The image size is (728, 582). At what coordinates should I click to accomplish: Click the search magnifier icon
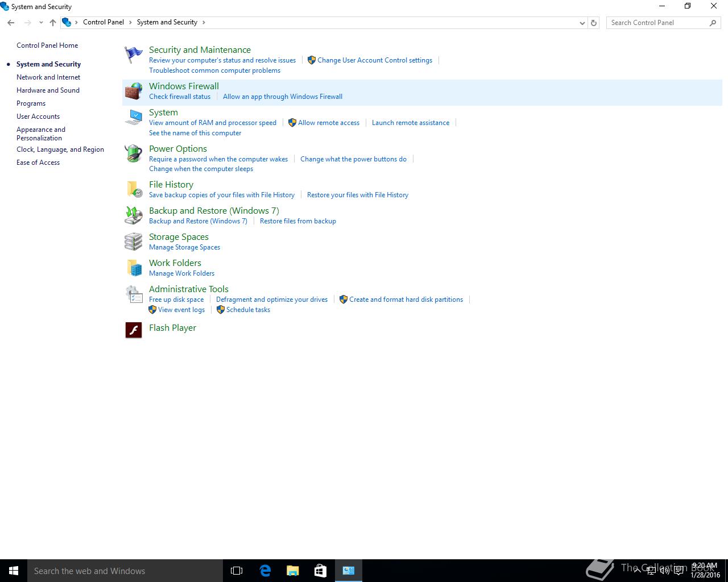tap(713, 23)
